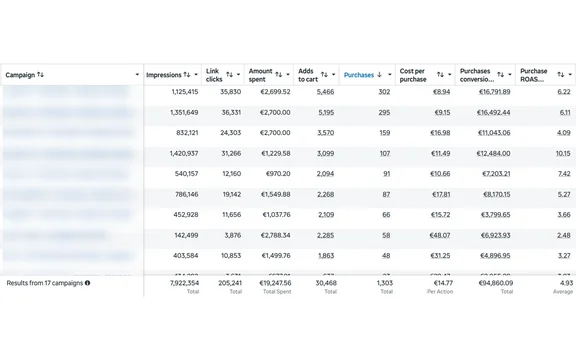Click the blurred campaign name beside 1,125,415 impressions
The width and height of the screenshot is (576, 360).
[68, 92]
